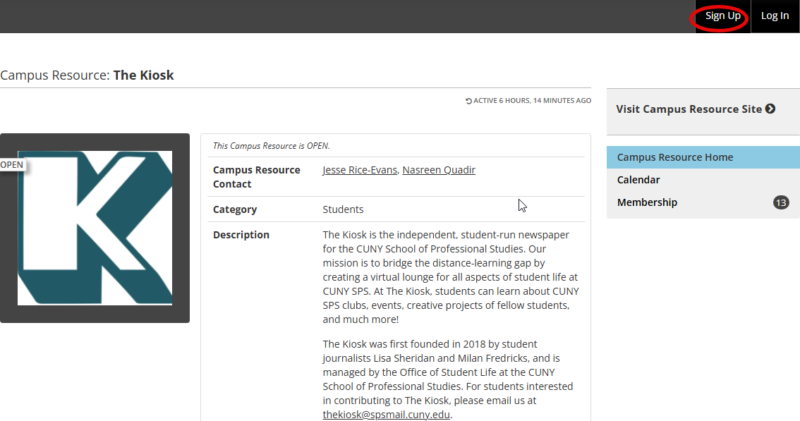800x421 pixels.
Task: Open the Log In page
Action: [x=774, y=16]
